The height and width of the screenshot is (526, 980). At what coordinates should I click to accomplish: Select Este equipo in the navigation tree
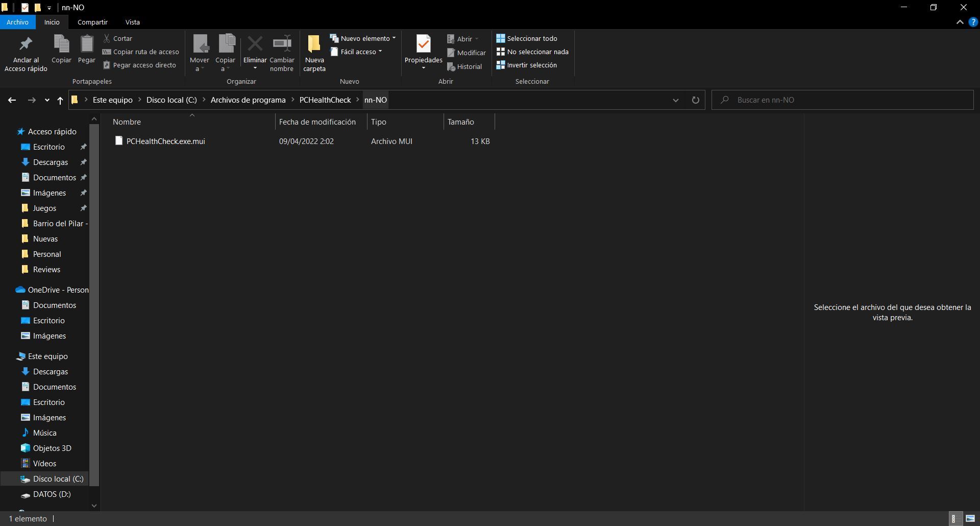[x=47, y=356]
